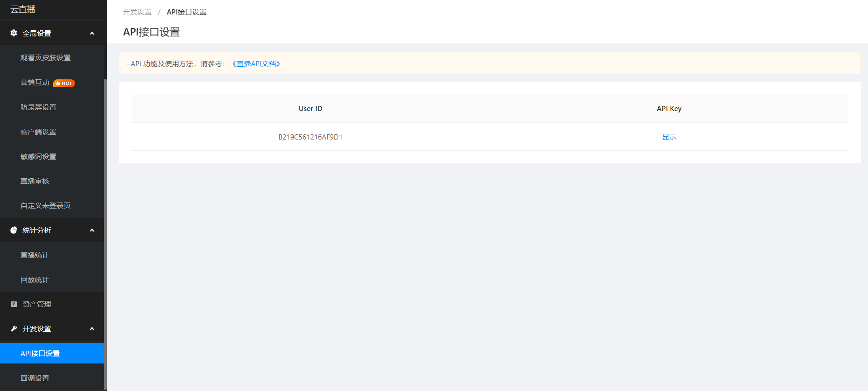Click 开发设置 in breadcrumb
The image size is (868, 391).
point(137,12)
